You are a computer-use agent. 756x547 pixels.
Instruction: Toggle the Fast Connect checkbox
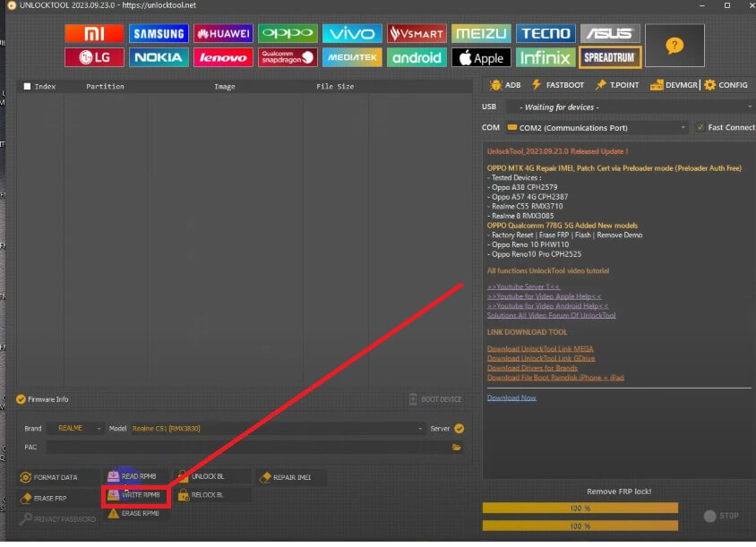[700, 127]
